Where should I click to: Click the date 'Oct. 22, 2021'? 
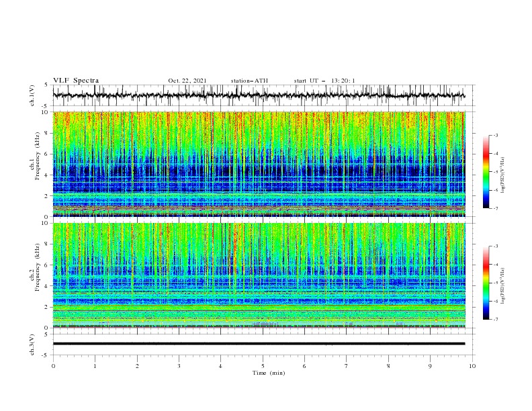(187, 81)
